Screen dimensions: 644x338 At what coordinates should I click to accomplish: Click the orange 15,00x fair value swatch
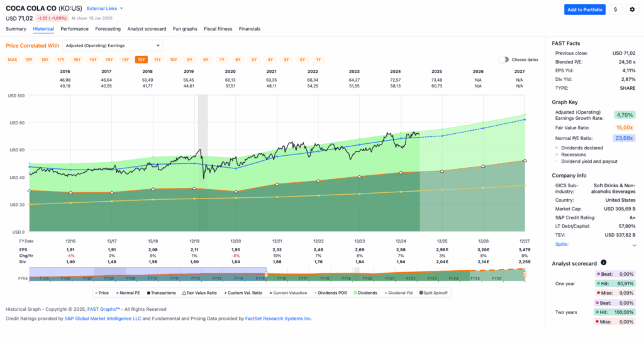(x=625, y=128)
